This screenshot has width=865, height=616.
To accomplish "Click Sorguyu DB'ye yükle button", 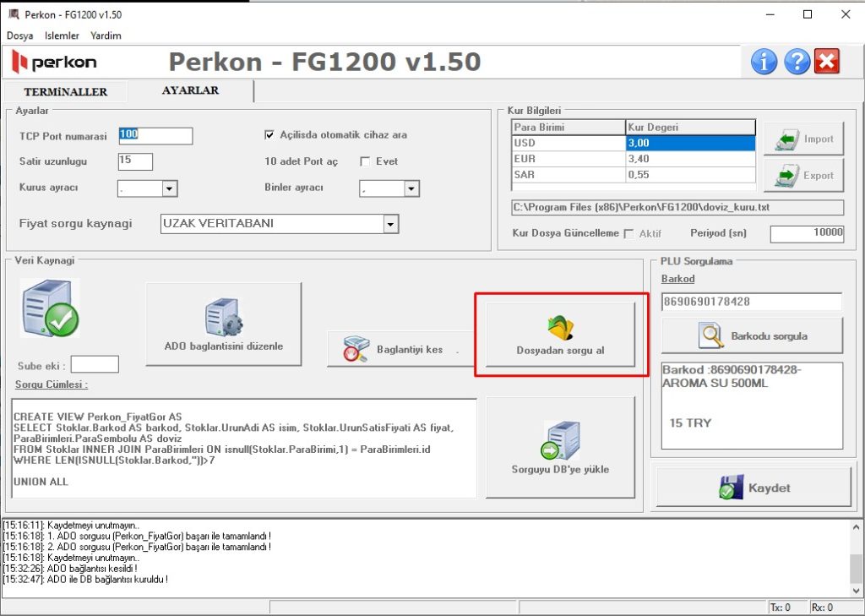I will tap(561, 447).
